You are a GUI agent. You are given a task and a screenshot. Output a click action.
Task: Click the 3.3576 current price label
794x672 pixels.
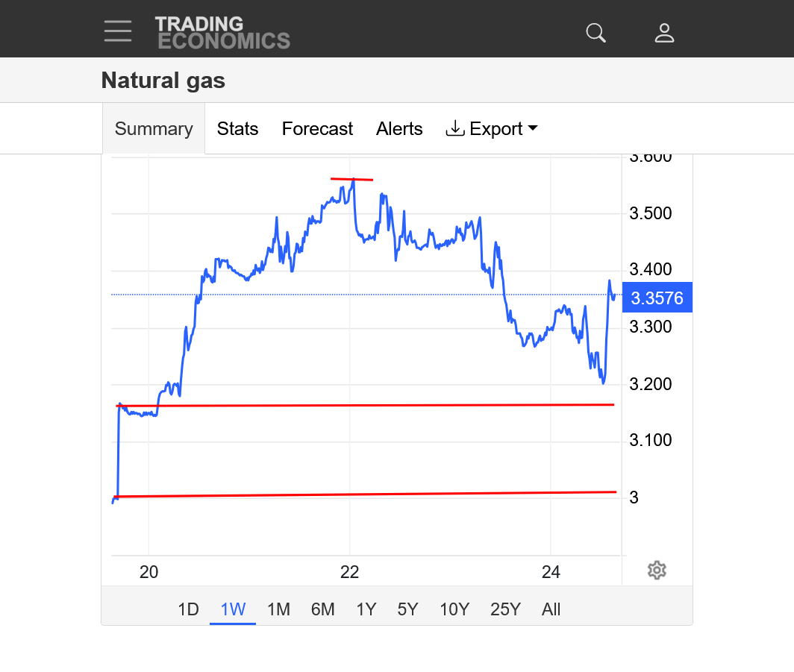[x=657, y=298]
